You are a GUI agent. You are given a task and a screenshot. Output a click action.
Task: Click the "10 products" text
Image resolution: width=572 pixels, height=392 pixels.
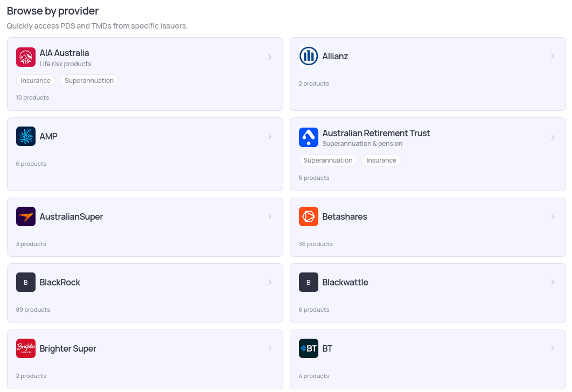click(32, 97)
